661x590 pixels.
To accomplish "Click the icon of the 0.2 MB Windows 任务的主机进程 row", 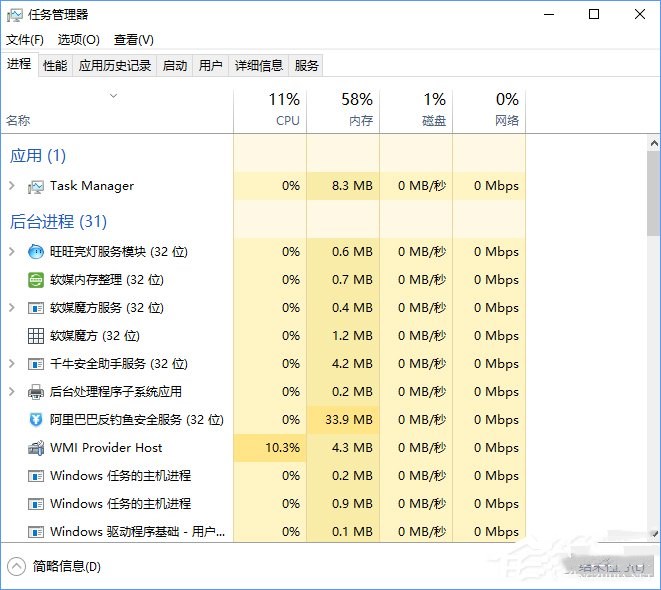I will (x=36, y=476).
